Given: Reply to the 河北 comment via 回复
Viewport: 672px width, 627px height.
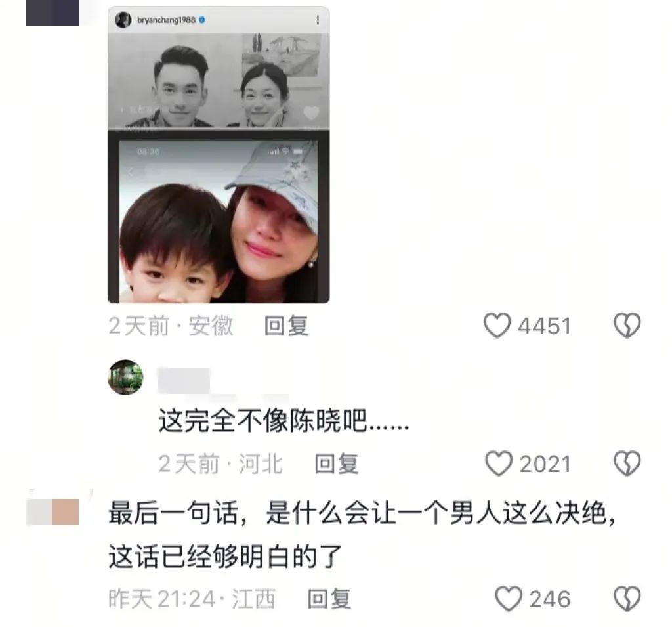Looking at the screenshot, I should tap(337, 464).
